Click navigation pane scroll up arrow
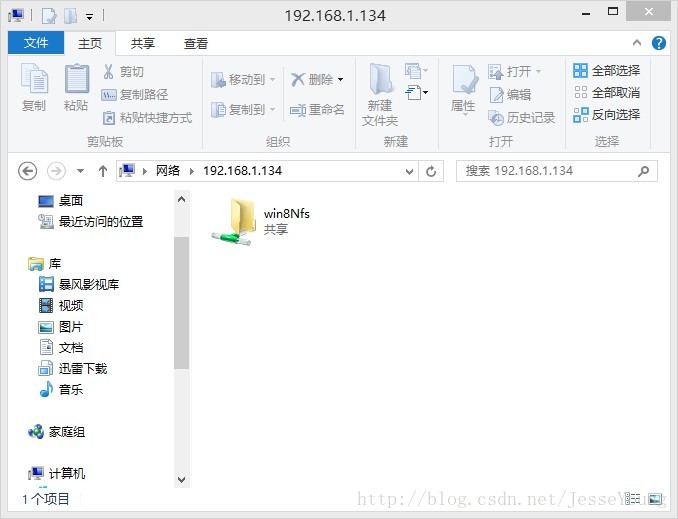This screenshot has height=519, width=678. 182,199
